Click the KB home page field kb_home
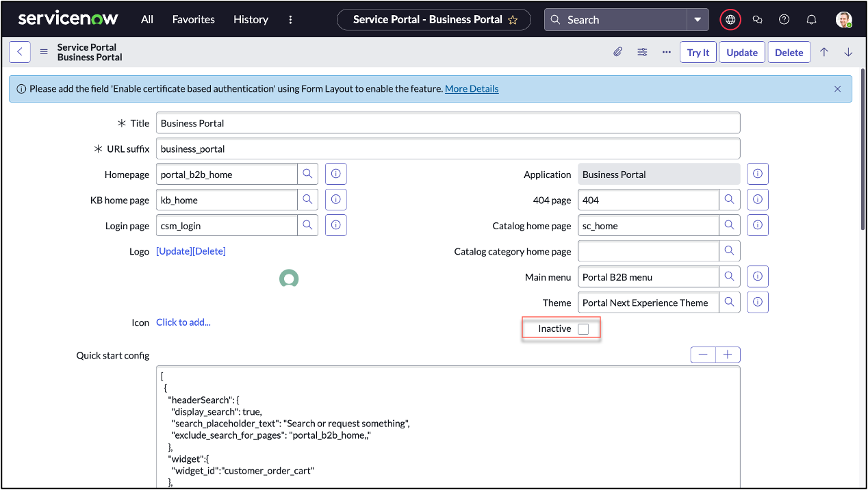Screen dimensions: 868x490 tap(227, 200)
